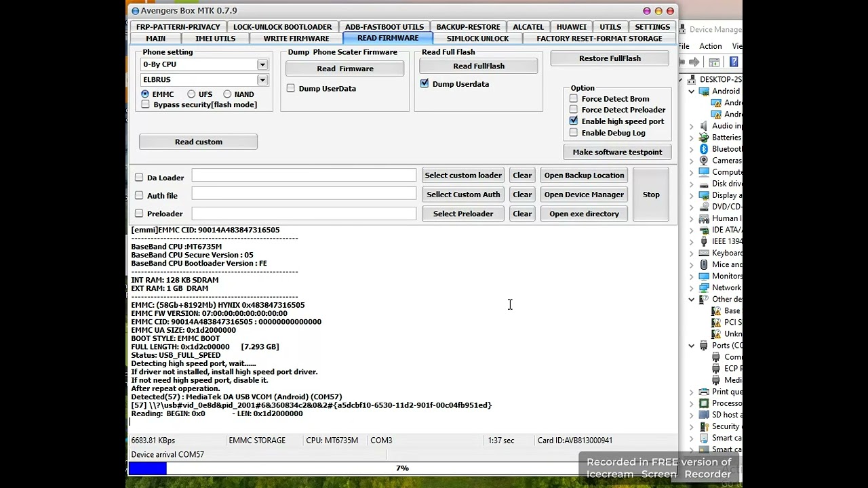868x488 pixels.
Task: Click the Processors icon in Device Manager
Action: click(x=704, y=403)
